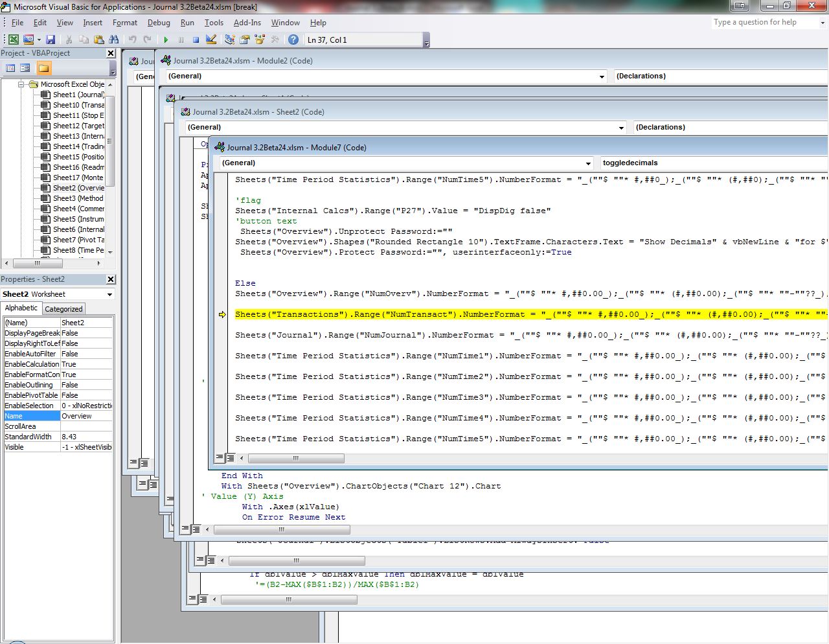Open Module7 (General) object dropdown
The width and height of the screenshot is (829, 644).
pos(588,163)
